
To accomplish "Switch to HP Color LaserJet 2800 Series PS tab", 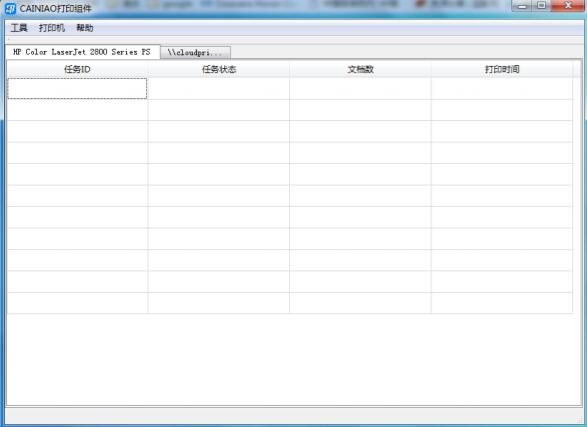I will [x=82, y=52].
